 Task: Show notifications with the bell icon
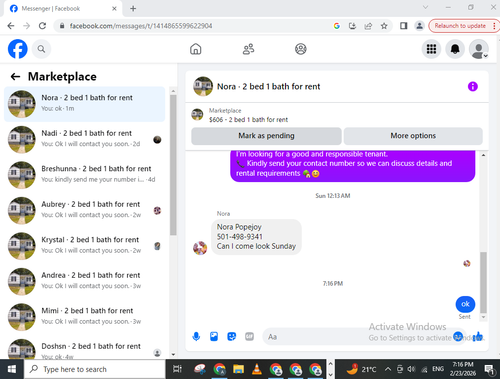[455, 49]
